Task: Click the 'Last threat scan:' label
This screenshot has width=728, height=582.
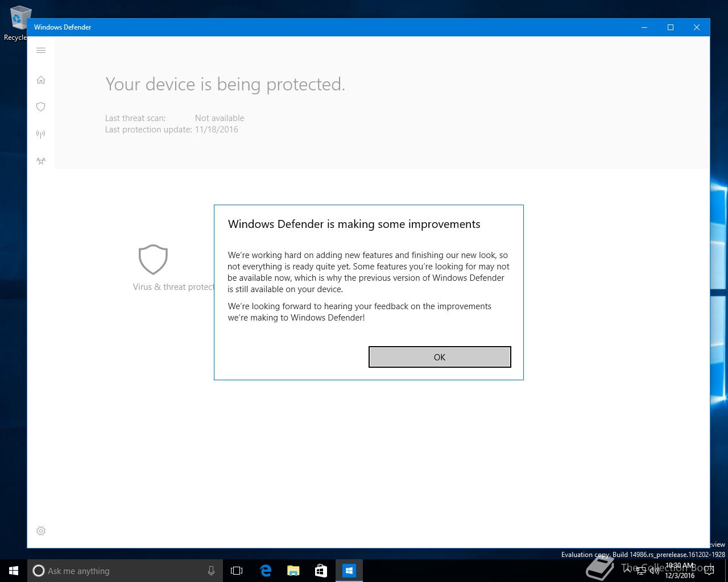Action: (x=135, y=118)
